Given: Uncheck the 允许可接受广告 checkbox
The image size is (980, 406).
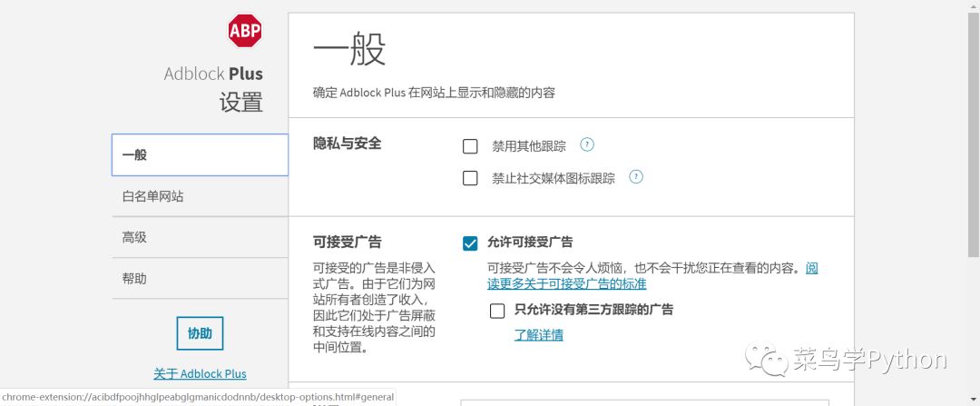Looking at the screenshot, I should point(470,243).
